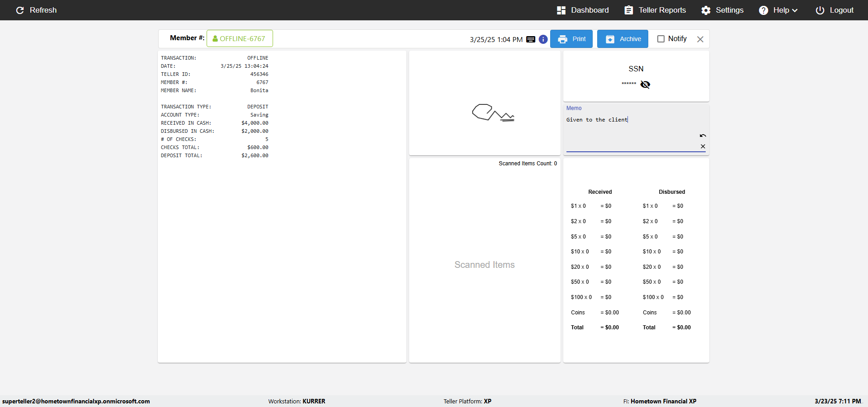Click the 'Teller Platform: XP' status entry
The width and height of the screenshot is (868, 407).
pyautogui.click(x=467, y=401)
